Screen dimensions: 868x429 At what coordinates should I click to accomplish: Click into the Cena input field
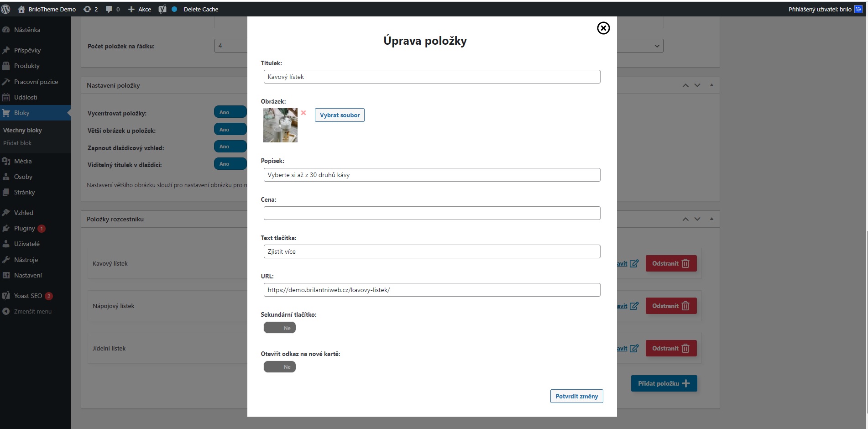pyautogui.click(x=432, y=213)
